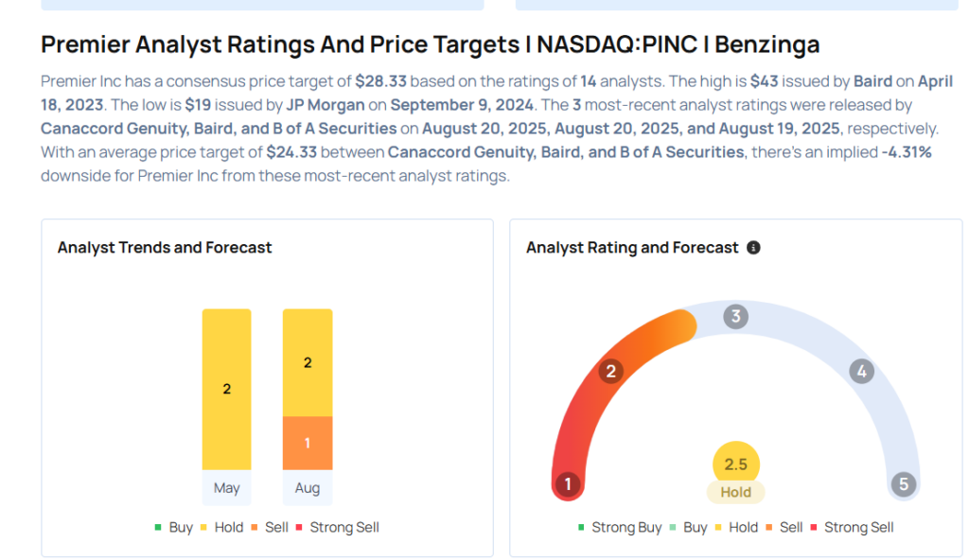Click gauge marker number 1
Image resolution: width=969 pixels, height=560 pixels.
pos(568,485)
